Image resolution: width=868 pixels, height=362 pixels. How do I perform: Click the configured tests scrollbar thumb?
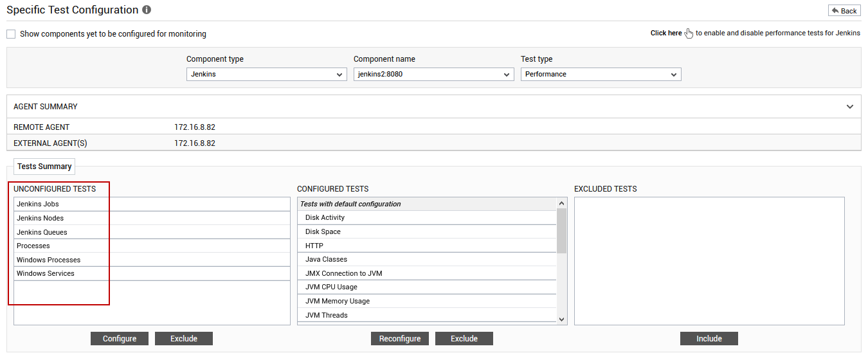562,231
